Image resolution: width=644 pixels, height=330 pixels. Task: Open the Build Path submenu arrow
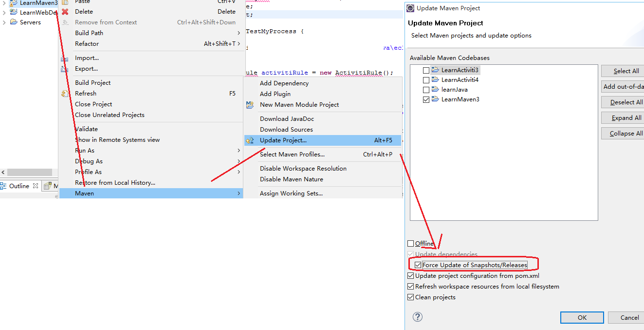(239, 33)
